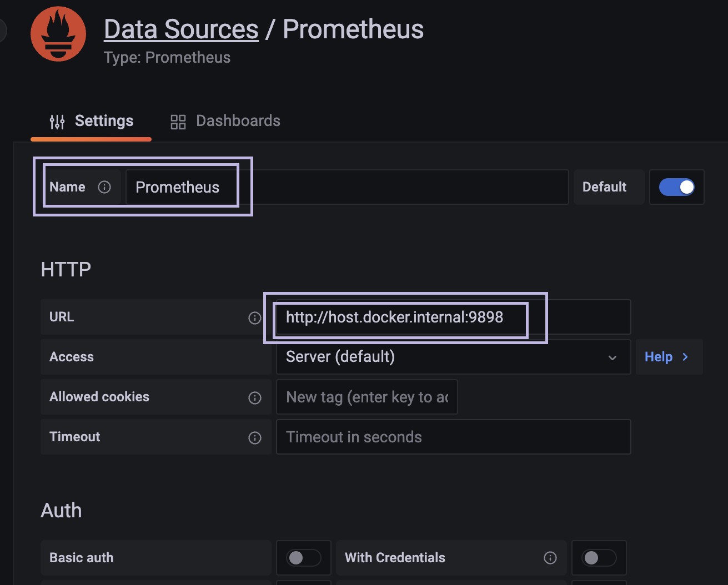Click the Prometheus title in the breadcrumb
This screenshot has height=585, width=728.
(x=353, y=29)
